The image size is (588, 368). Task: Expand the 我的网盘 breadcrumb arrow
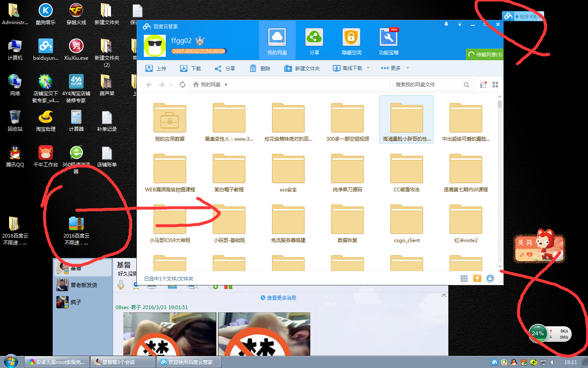226,85
